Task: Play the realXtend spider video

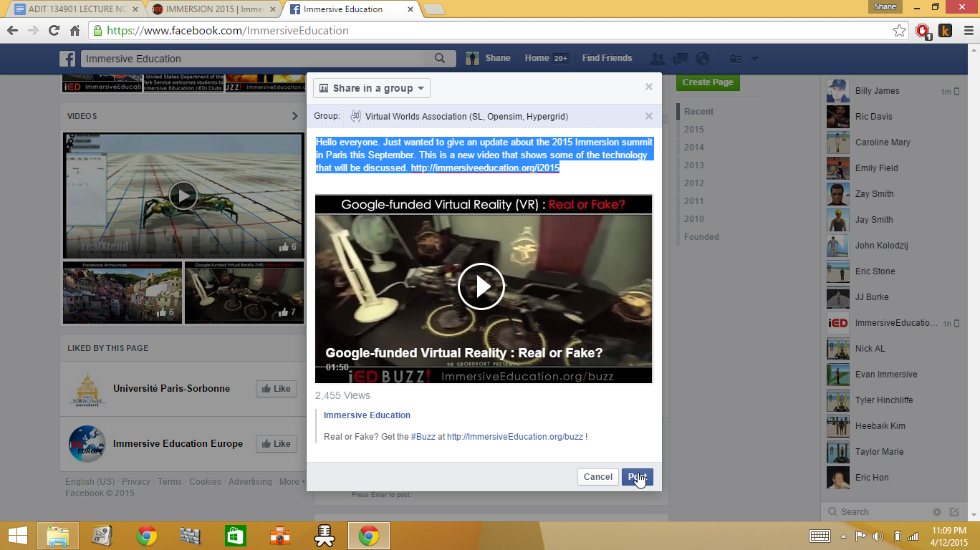Action: pyautogui.click(x=183, y=196)
